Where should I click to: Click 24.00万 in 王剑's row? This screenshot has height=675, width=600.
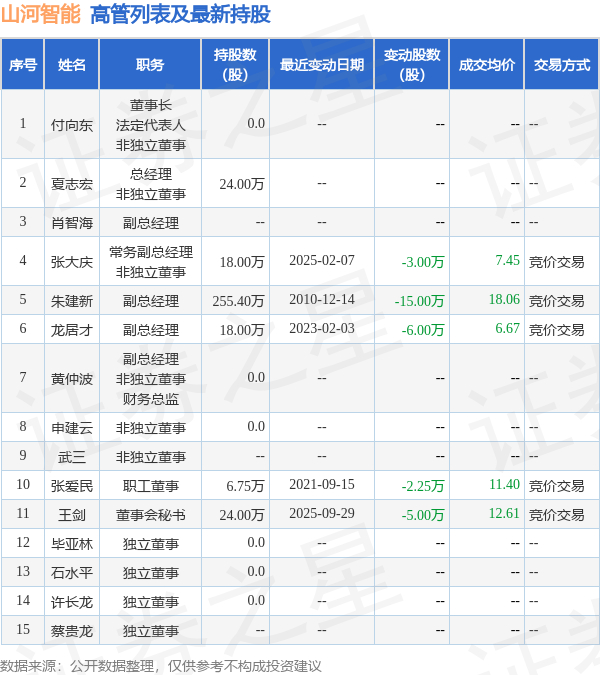point(242,515)
